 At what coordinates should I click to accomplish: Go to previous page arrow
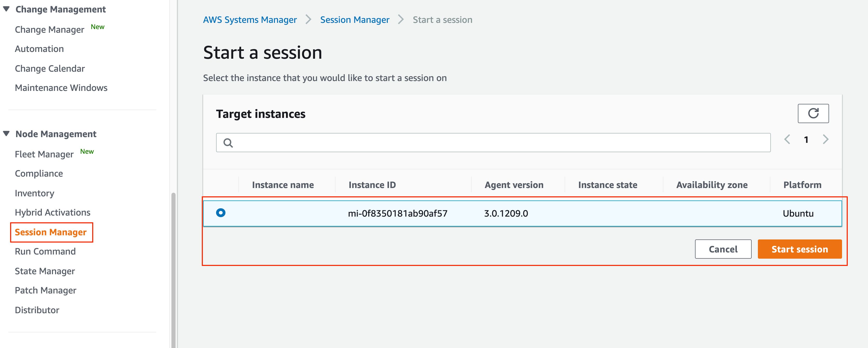(787, 139)
